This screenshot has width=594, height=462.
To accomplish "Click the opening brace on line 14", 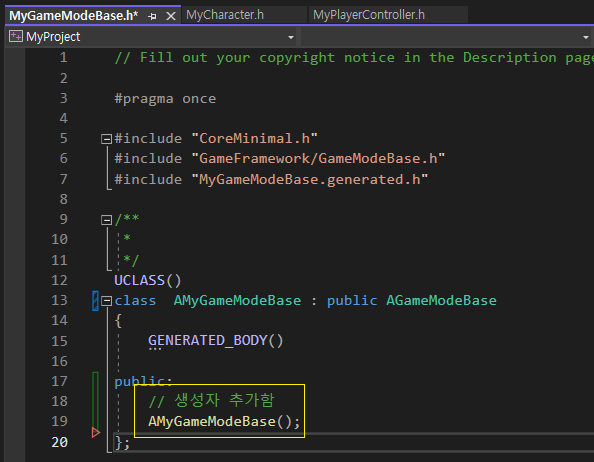I will coord(118,321).
